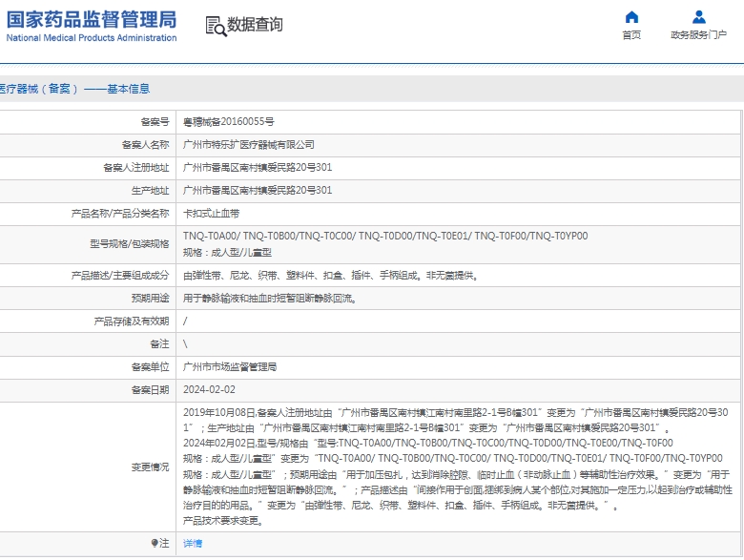Click the 政务服务门户 text link
744x560 pixels.
point(698,35)
